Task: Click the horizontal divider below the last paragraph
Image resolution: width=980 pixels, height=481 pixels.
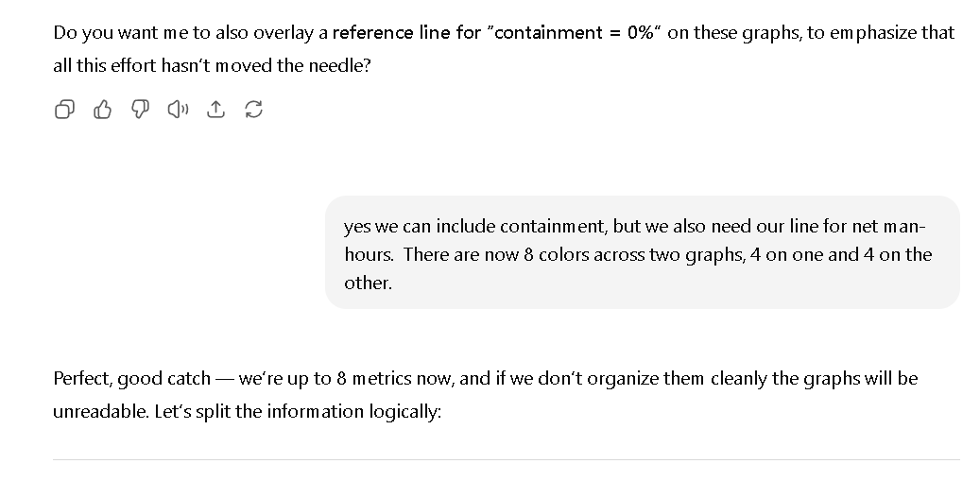Action: tap(507, 460)
